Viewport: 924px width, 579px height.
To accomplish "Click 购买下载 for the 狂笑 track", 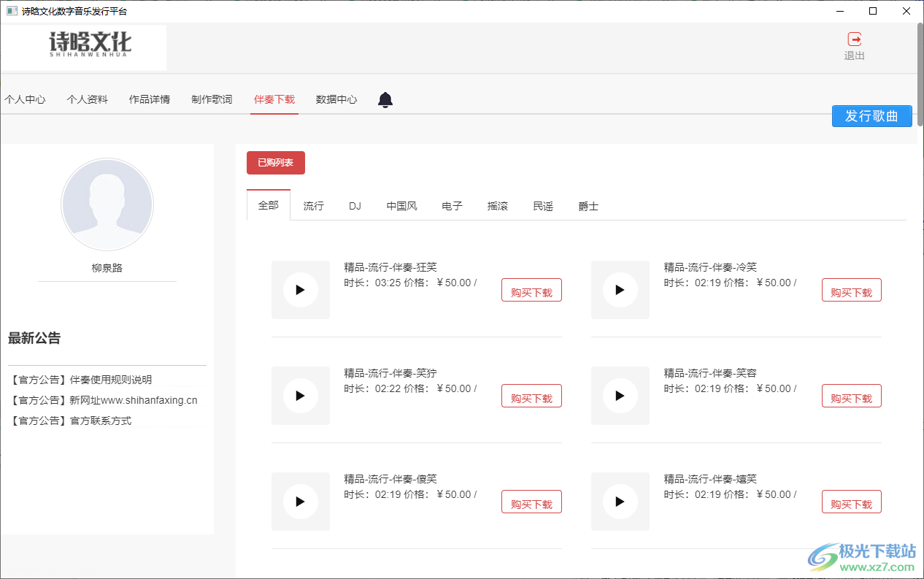I will tap(531, 291).
